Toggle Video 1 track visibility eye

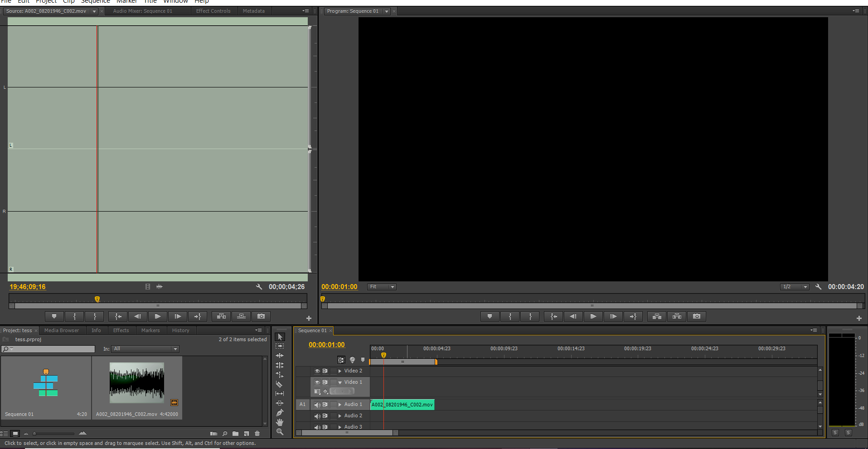click(x=317, y=382)
